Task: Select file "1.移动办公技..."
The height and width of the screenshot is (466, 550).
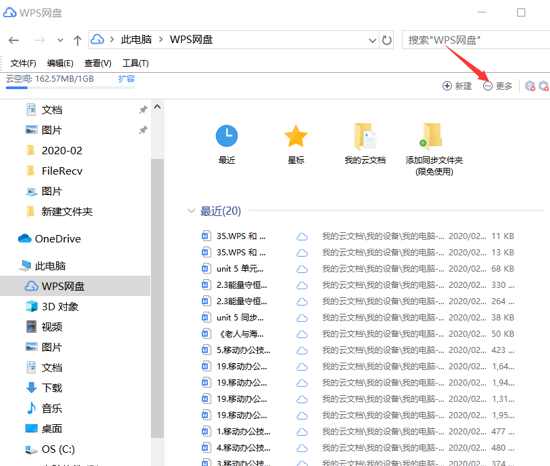Action: coord(243,432)
